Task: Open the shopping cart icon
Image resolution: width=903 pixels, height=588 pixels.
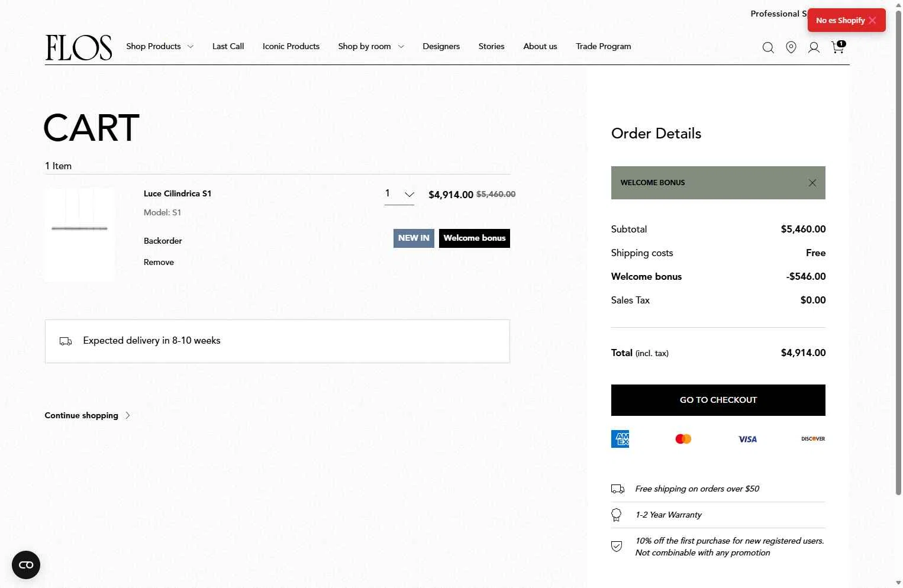Action: coord(838,47)
